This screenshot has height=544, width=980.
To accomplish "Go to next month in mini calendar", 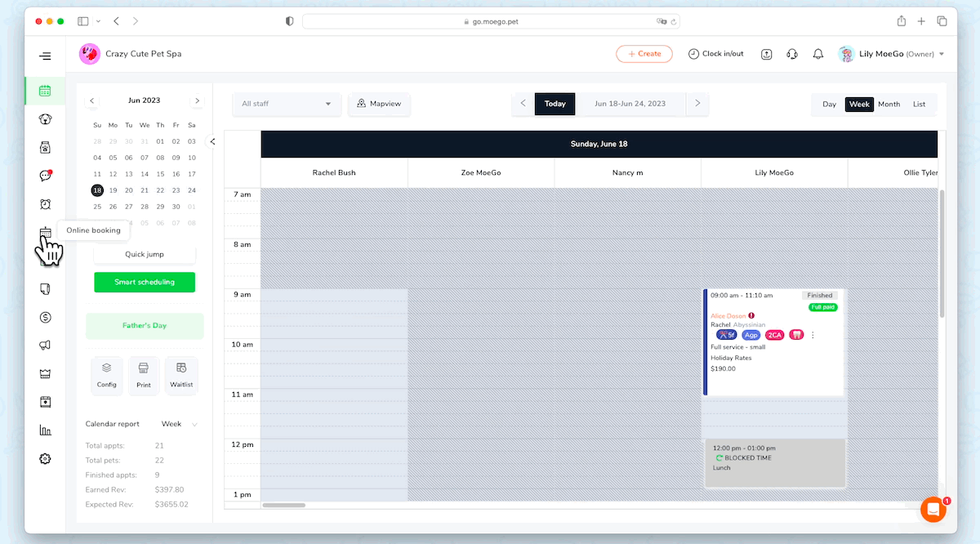I will tap(197, 100).
